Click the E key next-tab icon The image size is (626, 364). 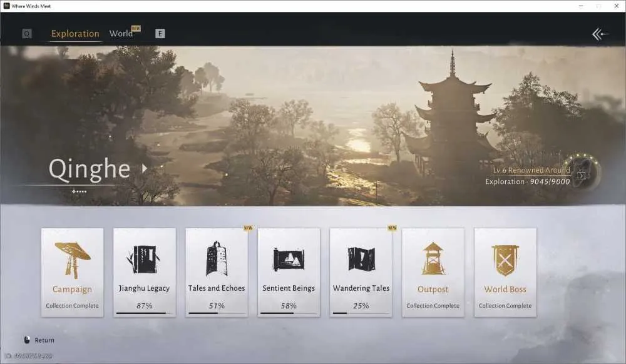click(x=160, y=34)
